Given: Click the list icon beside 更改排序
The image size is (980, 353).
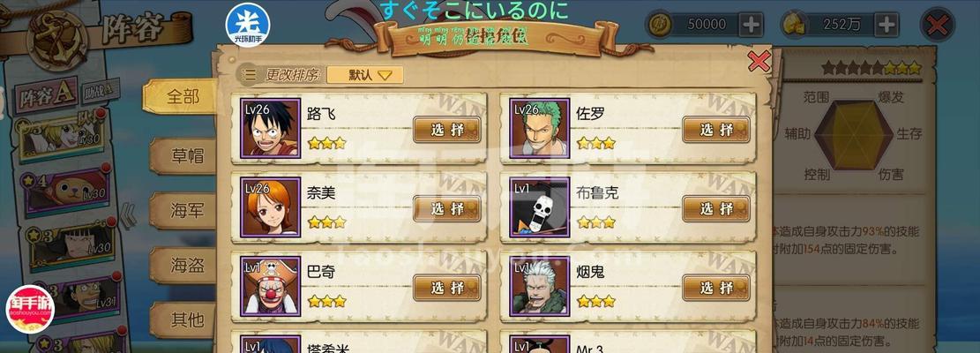Looking at the screenshot, I should click(249, 75).
